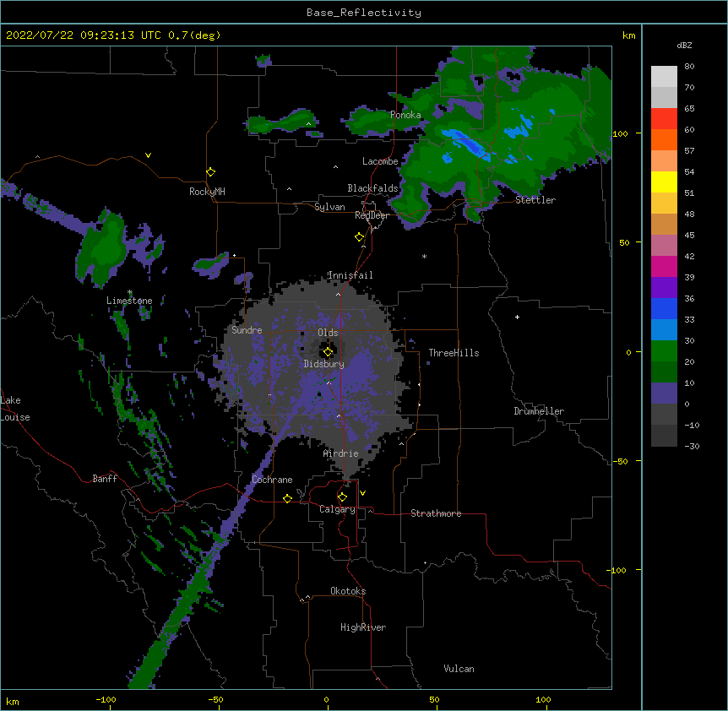Select the light gray 80 dBZ swatch
Screen dimensions: 728x711
pyautogui.click(x=664, y=77)
